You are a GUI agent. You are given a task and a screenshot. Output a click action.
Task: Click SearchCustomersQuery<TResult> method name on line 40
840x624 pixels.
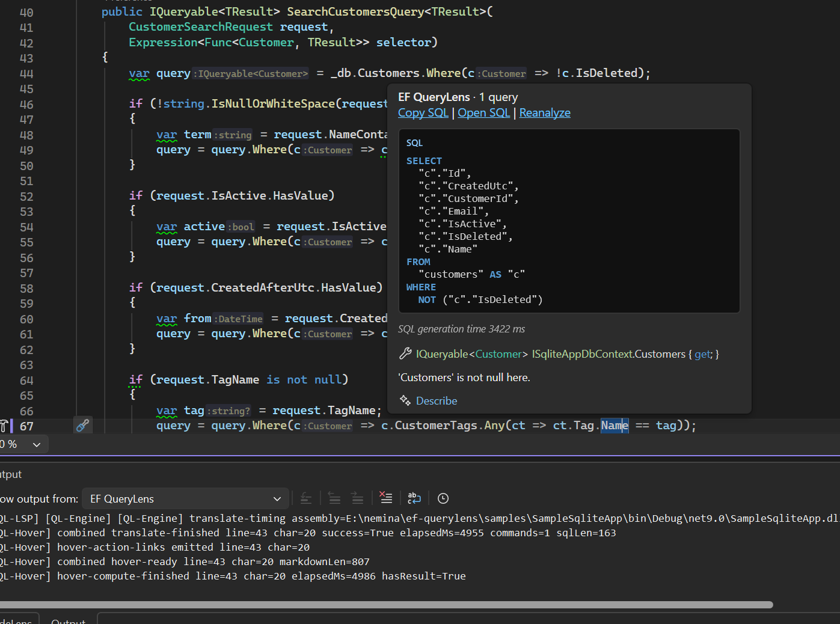tap(386, 11)
